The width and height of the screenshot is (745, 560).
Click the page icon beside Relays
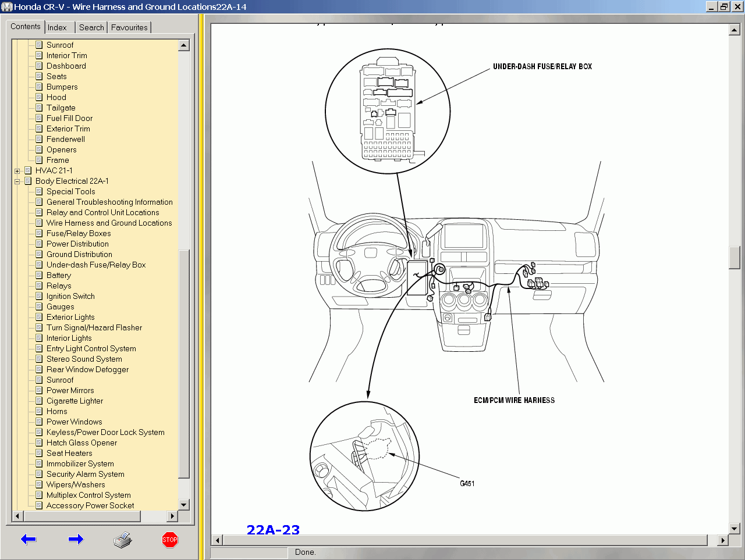39,286
